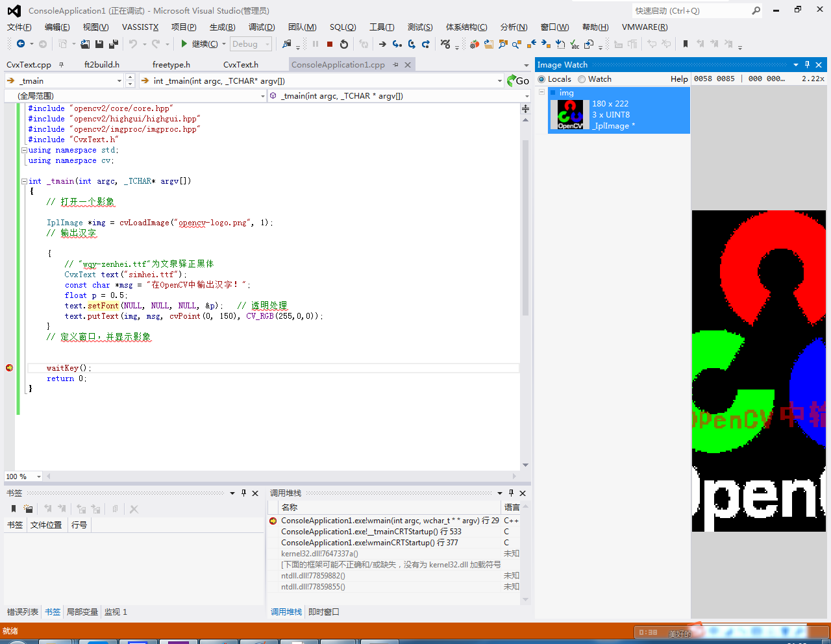This screenshot has width=831, height=644.
Task: Click the Step Out icon
Action: click(x=426, y=44)
